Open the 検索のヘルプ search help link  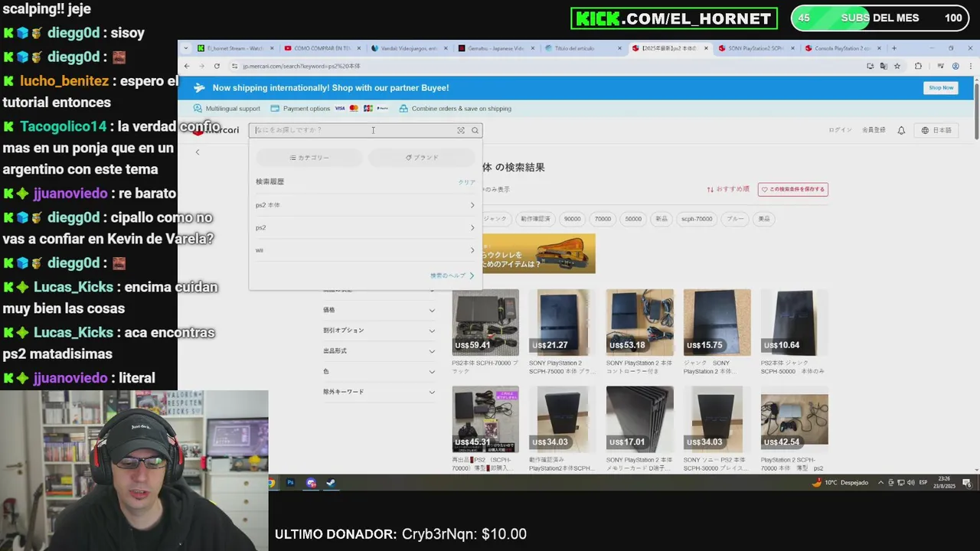[x=452, y=275]
